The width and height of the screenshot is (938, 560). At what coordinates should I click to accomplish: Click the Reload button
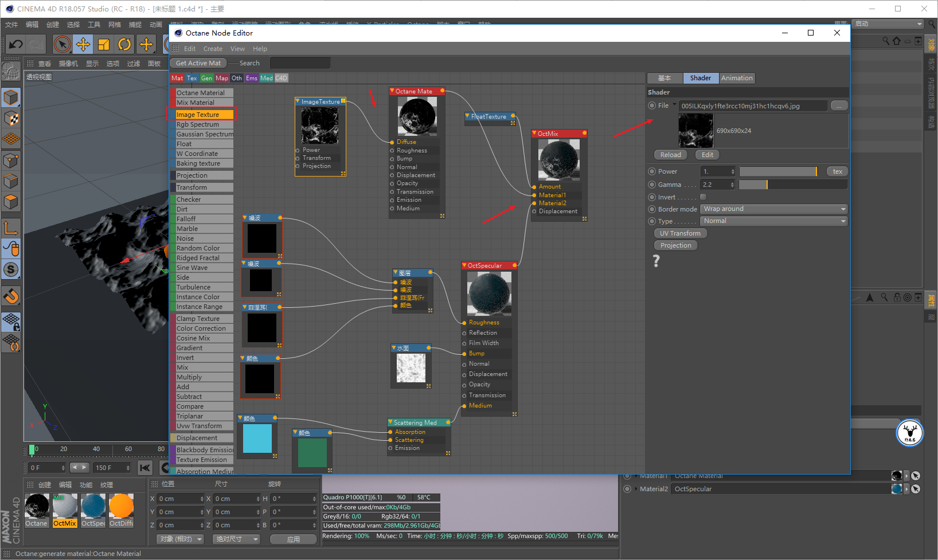tap(670, 155)
